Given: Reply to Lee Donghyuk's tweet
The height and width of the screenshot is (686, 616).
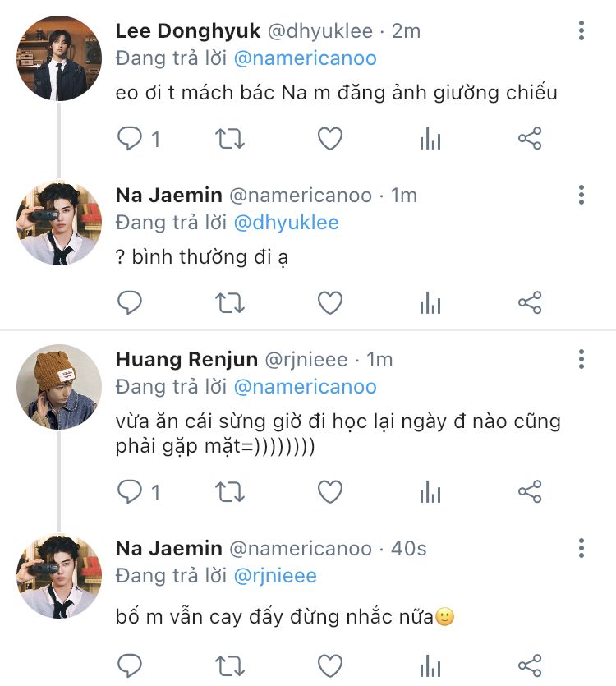Looking at the screenshot, I should 130,138.
